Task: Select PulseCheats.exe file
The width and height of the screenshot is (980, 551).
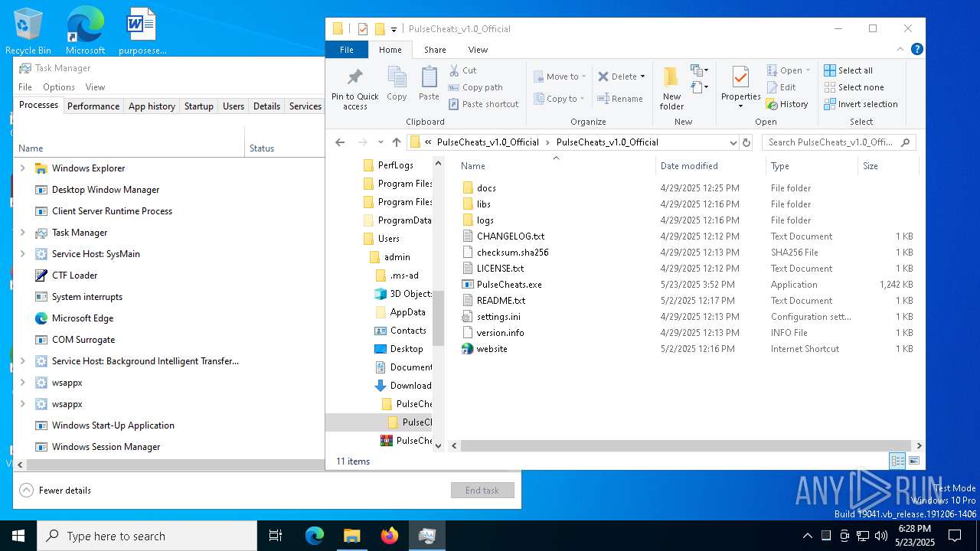Action: coord(509,285)
